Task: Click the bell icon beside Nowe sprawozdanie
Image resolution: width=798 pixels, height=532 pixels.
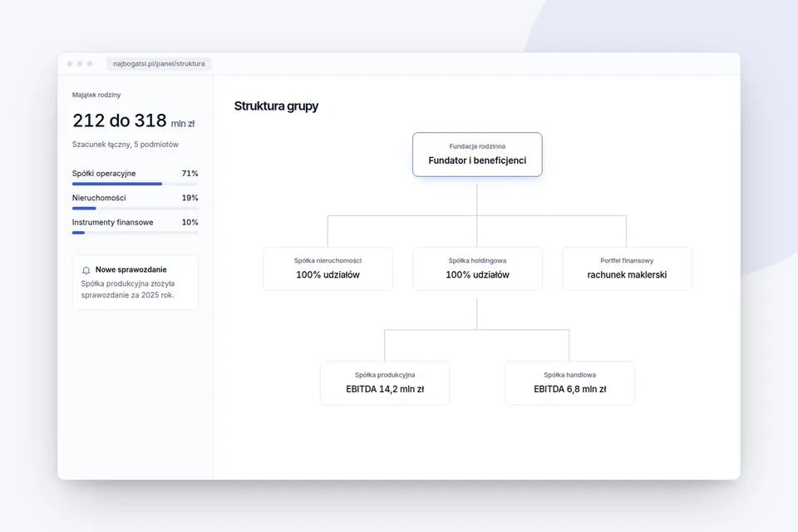Action: (86, 270)
